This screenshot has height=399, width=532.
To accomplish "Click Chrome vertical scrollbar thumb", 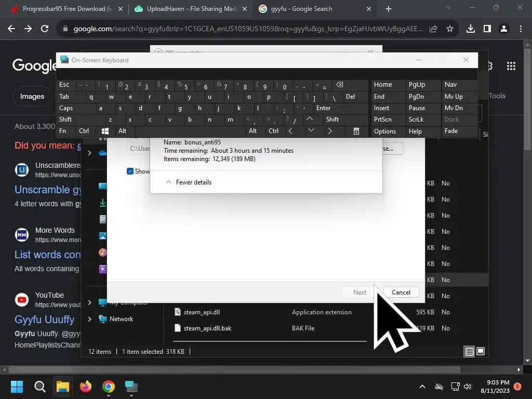I will coord(527,98).
